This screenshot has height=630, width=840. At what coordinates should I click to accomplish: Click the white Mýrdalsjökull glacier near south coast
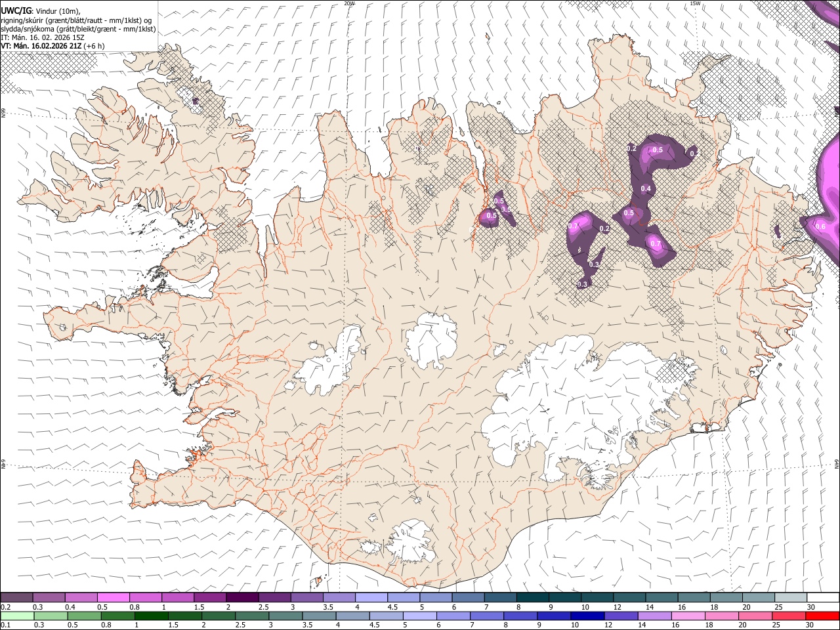[x=411, y=541]
